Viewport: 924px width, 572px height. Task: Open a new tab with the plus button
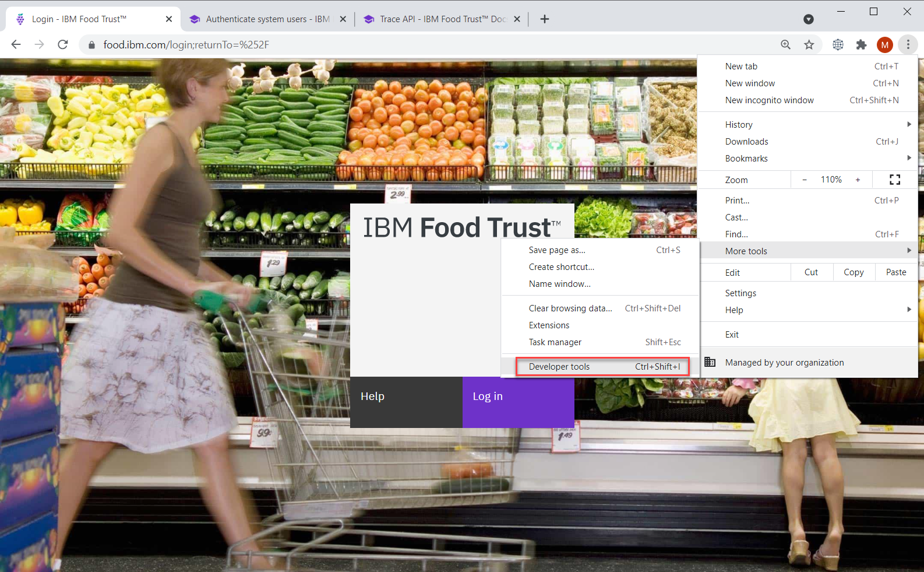point(545,19)
